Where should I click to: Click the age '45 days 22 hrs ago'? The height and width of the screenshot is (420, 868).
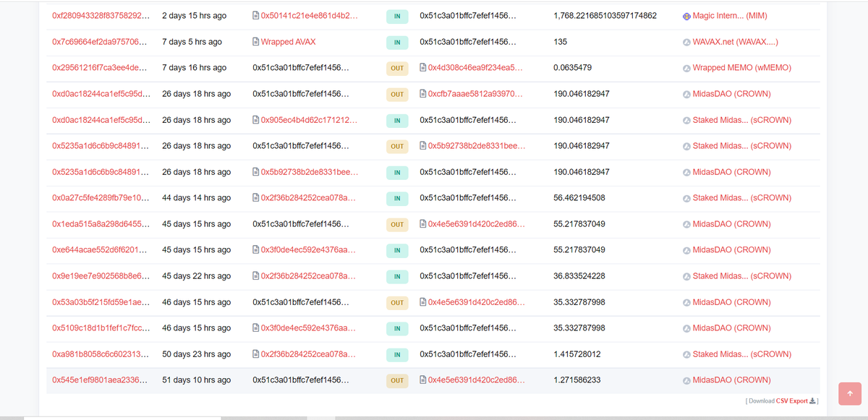(x=197, y=276)
